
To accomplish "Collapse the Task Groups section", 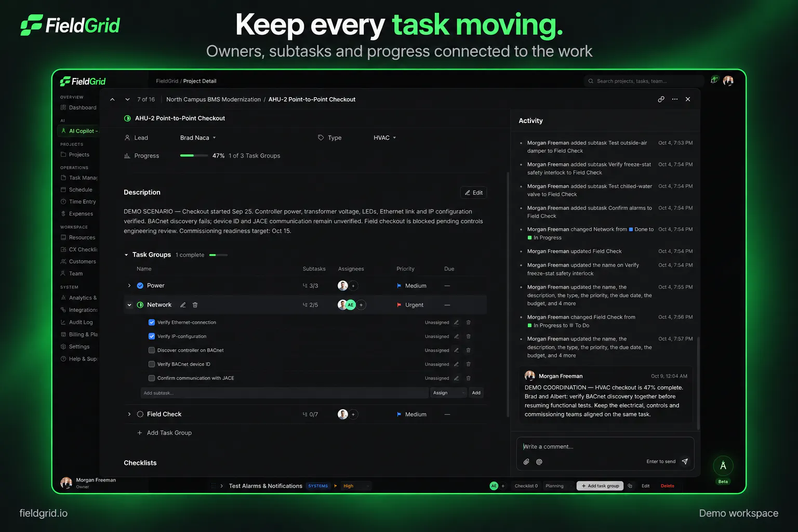I will 126,255.
